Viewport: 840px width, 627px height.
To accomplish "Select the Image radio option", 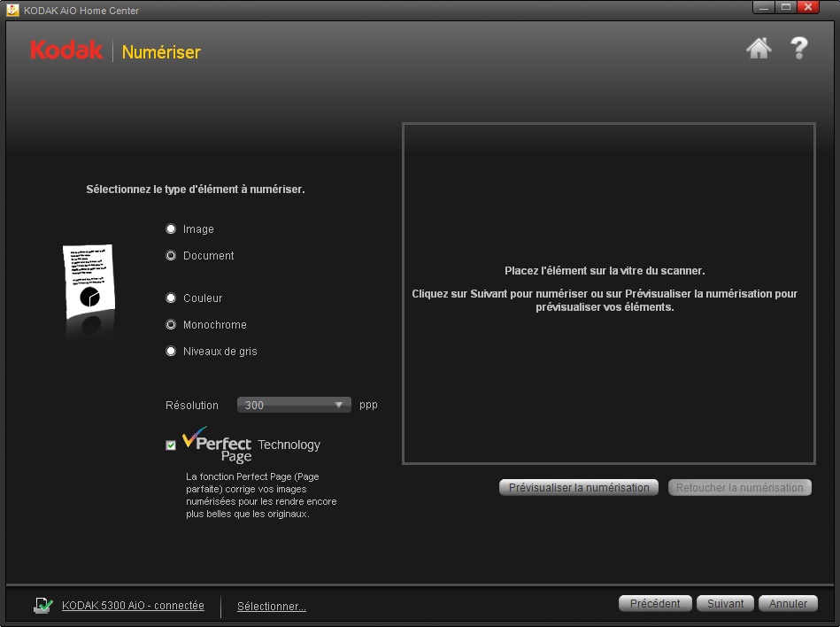I will tap(171, 229).
